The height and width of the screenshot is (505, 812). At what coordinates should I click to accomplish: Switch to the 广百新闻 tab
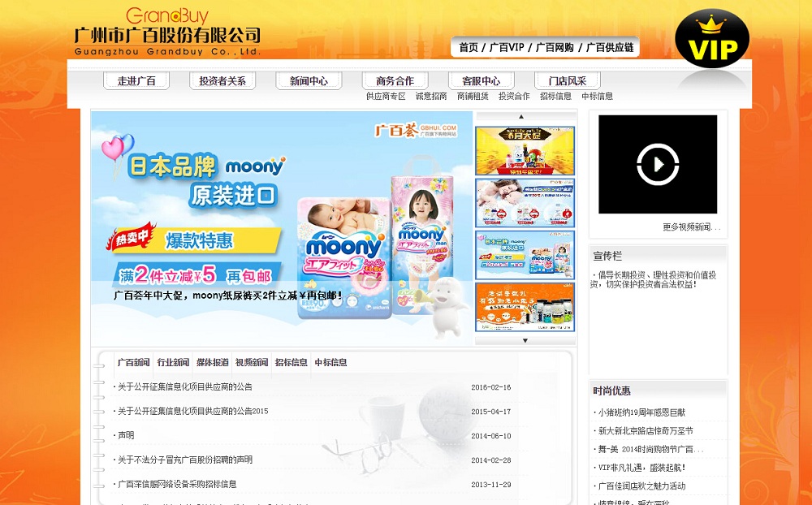[134, 363]
